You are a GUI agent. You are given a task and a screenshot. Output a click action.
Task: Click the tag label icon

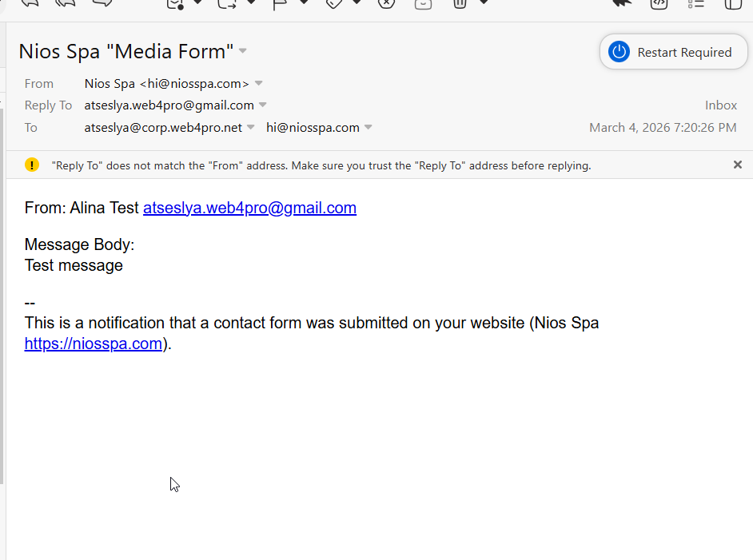334,3
